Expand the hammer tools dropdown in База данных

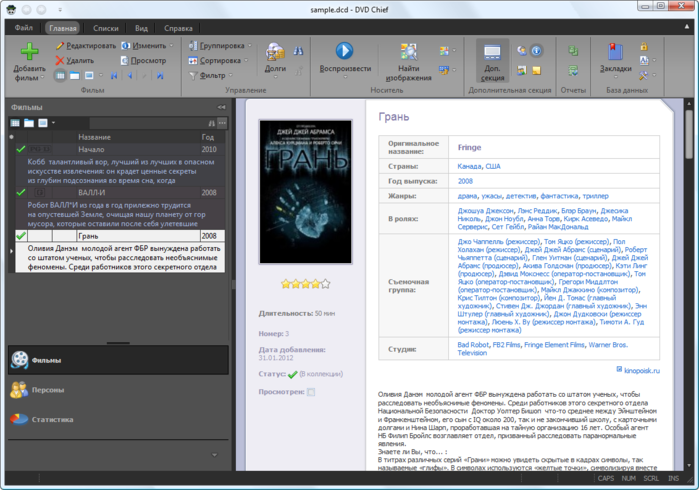(654, 75)
